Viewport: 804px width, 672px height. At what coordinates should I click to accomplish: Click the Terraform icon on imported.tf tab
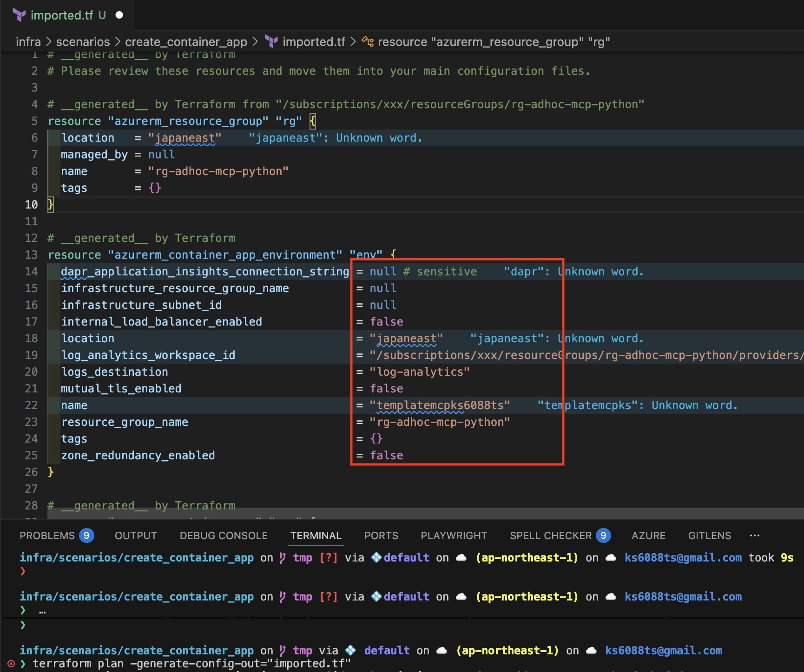(19, 15)
